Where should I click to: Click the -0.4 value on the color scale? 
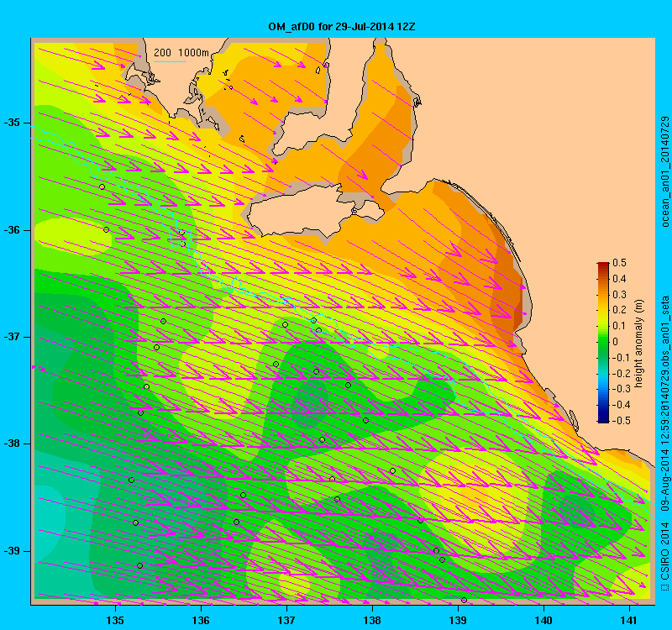[x=622, y=405]
